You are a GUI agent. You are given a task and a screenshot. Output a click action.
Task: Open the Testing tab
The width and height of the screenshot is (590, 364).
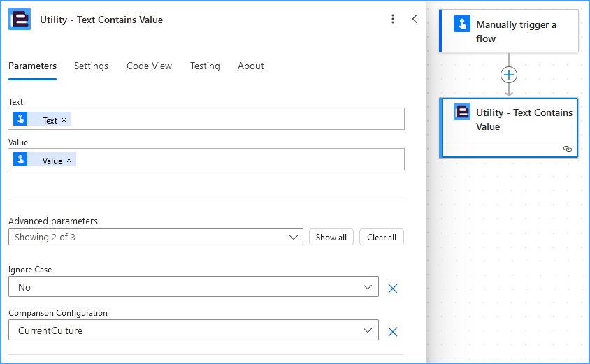click(x=205, y=66)
